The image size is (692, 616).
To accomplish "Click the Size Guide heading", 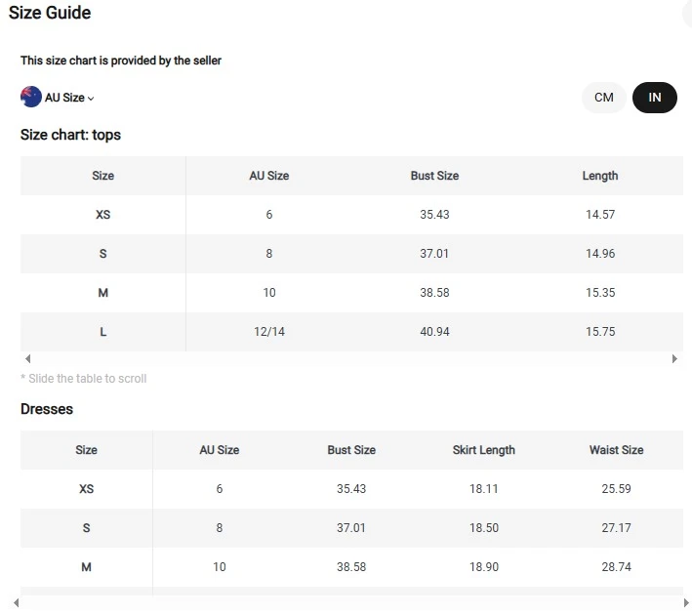I will coord(50,13).
